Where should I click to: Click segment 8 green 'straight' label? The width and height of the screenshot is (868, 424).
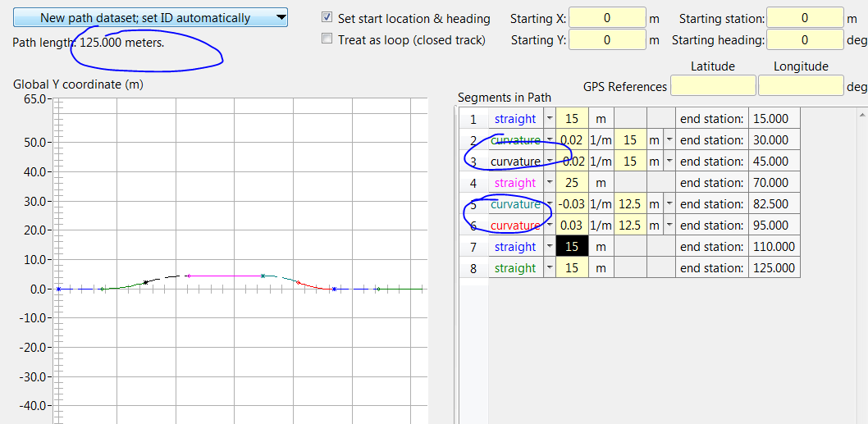[515, 268]
